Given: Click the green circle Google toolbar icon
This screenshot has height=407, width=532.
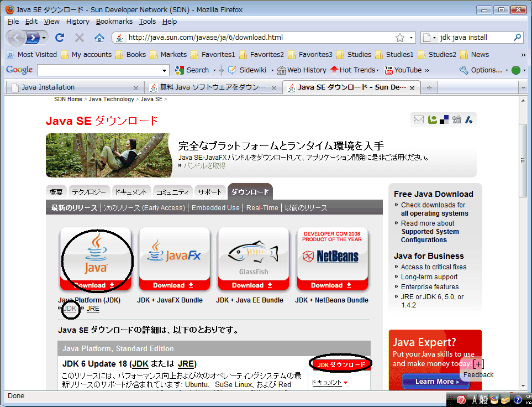Looking at the screenshot, I should click(516, 70).
